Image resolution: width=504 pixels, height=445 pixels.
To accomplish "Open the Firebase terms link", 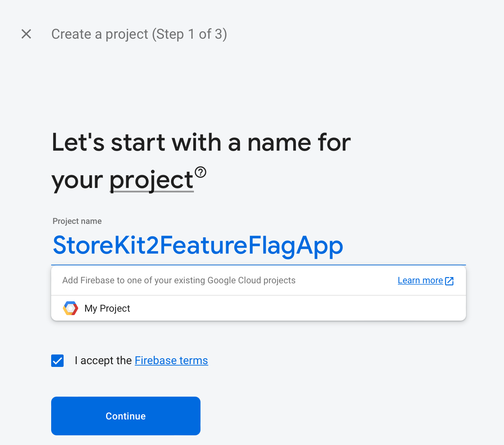I will pyautogui.click(x=171, y=360).
